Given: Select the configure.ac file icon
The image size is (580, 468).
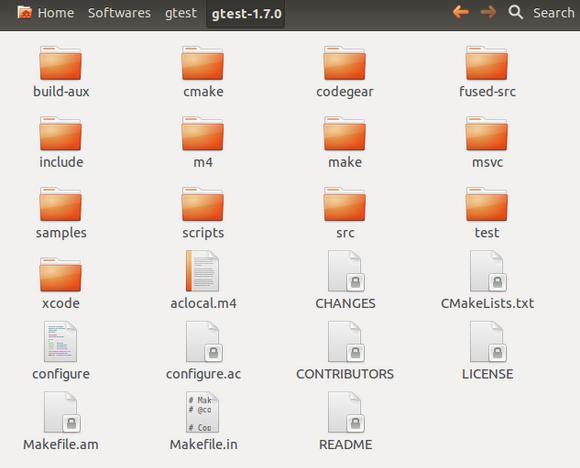Looking at the screenshot, I should (x=204, y=341).
